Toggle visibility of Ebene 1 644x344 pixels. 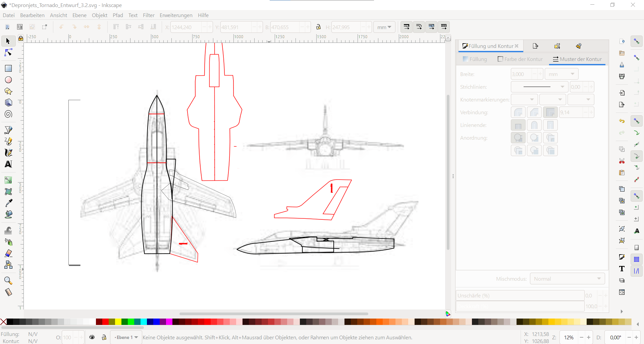[x=92, y=337]
